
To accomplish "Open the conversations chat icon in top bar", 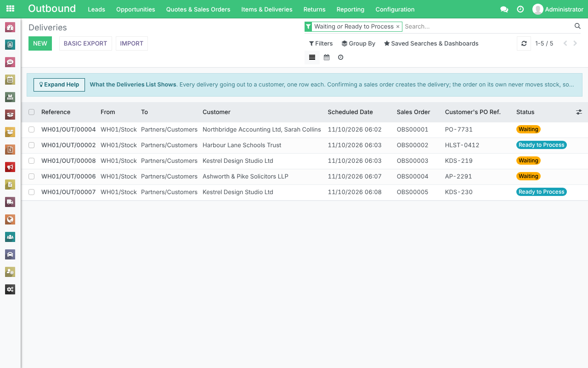I will point(504,9).
